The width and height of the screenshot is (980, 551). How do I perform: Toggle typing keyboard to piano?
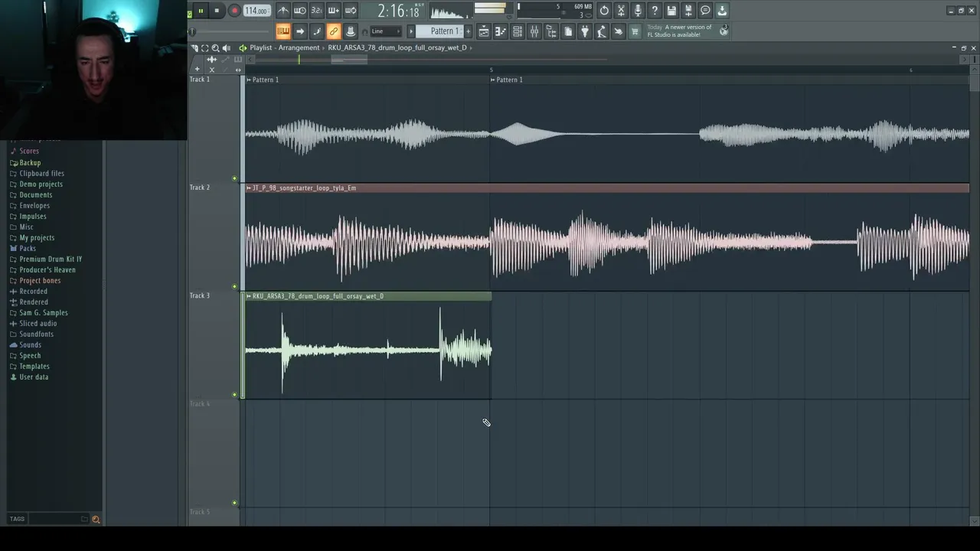(283, 31)
